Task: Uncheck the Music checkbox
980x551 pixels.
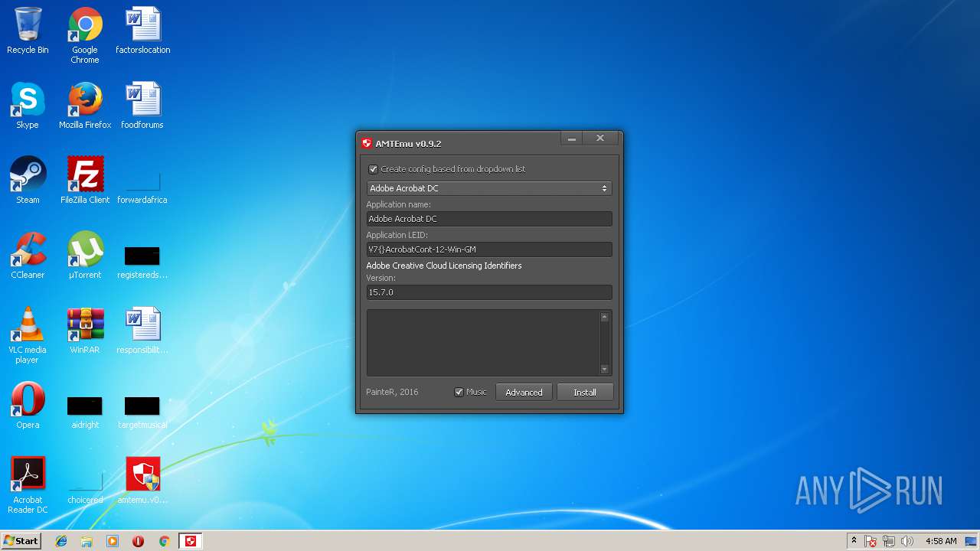Action: pos(459,392)
